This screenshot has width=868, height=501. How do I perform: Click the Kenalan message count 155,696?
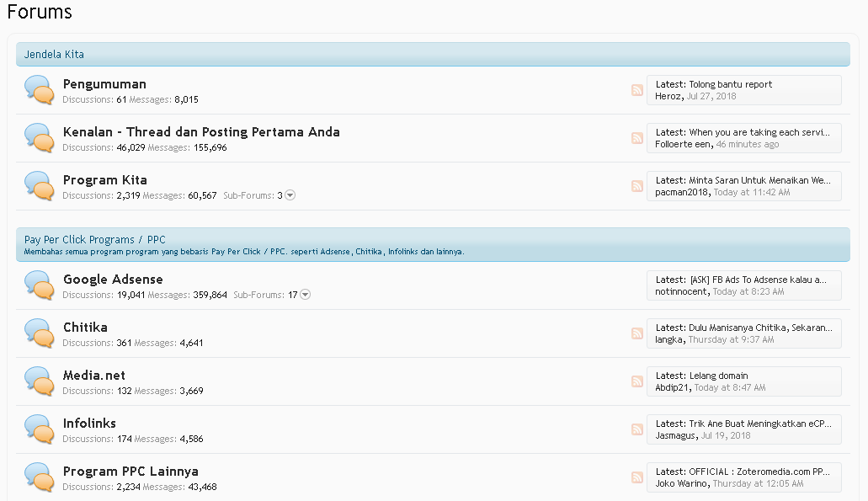point(210,148)
